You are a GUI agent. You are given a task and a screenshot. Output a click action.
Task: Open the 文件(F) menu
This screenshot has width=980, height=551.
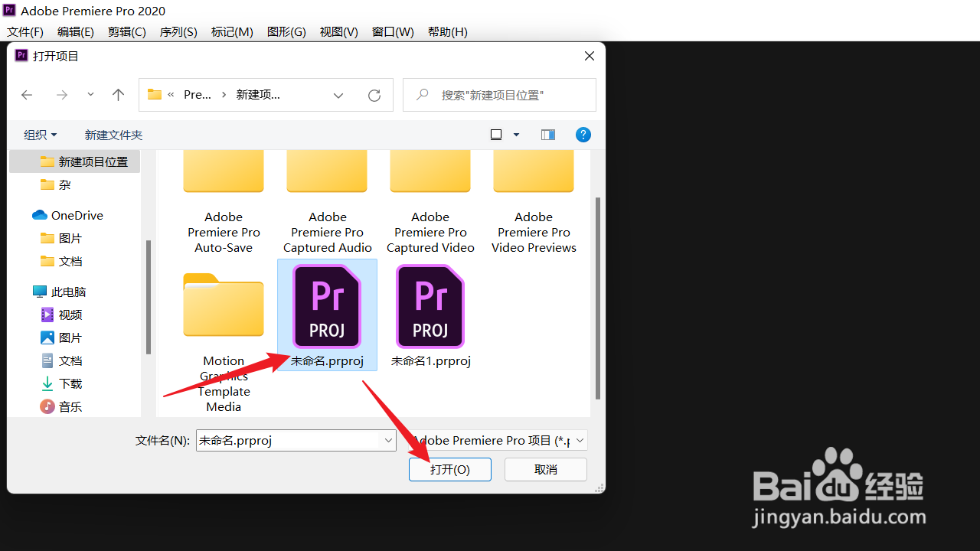(25, 32)
